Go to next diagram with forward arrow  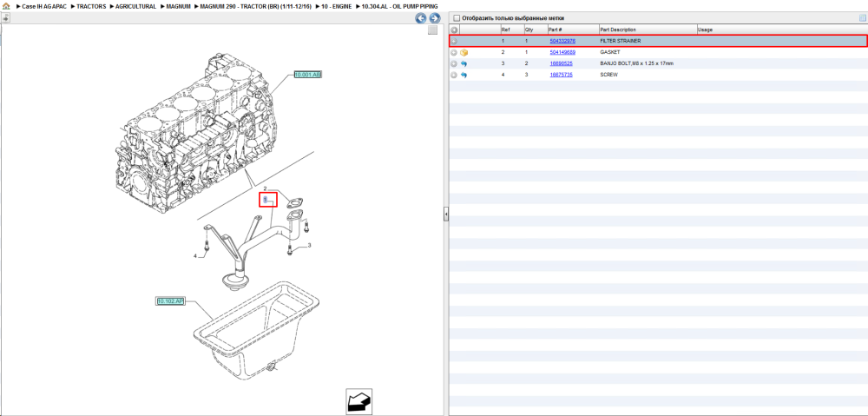point(435,18)
